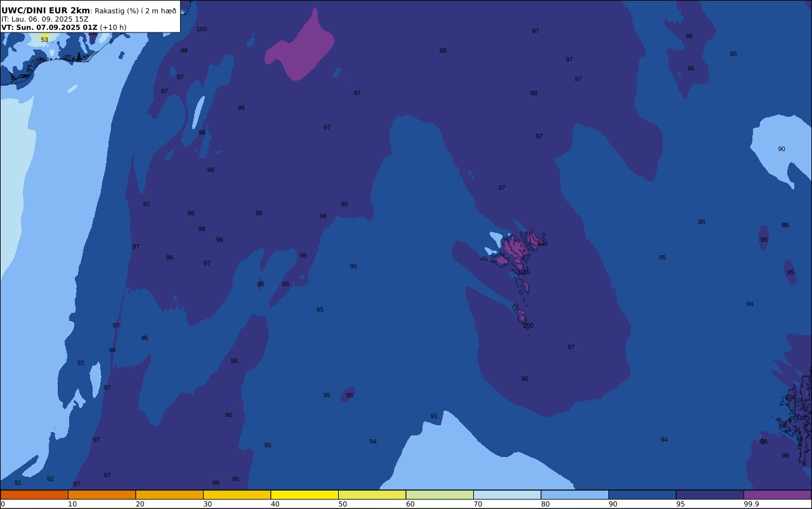Select the 'IT: Lau. 06. 09. 2025 15Z' line
This screenshot has width=812, height=509.
point(45,19)
